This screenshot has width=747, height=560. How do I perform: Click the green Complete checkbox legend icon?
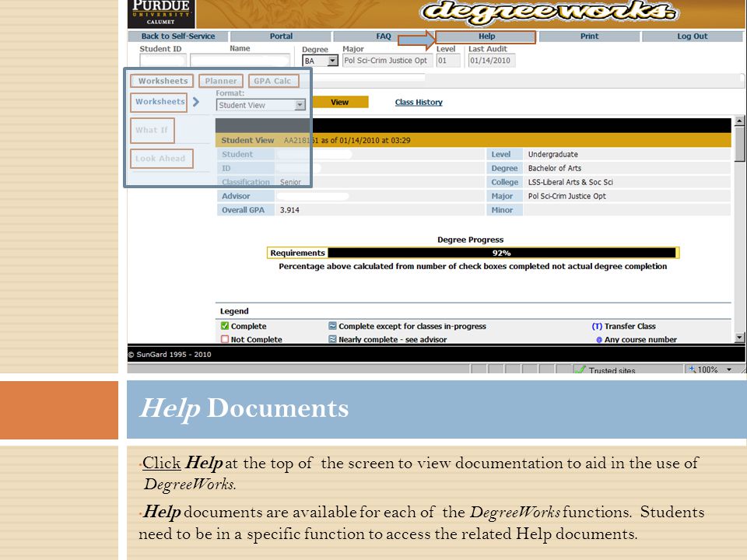[x=225, y=326]
